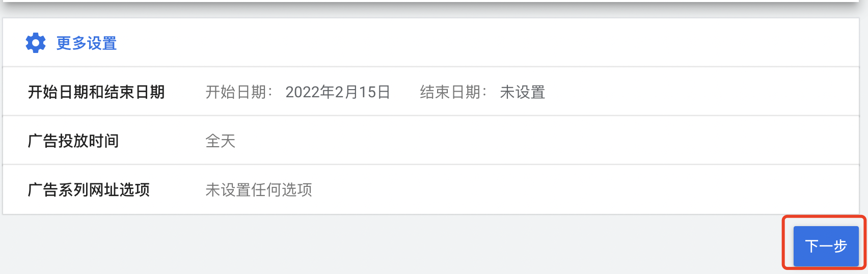The image size is (868, 274).
Task: Click the 开始日期和结束日期 bold label
Action: 96,92
